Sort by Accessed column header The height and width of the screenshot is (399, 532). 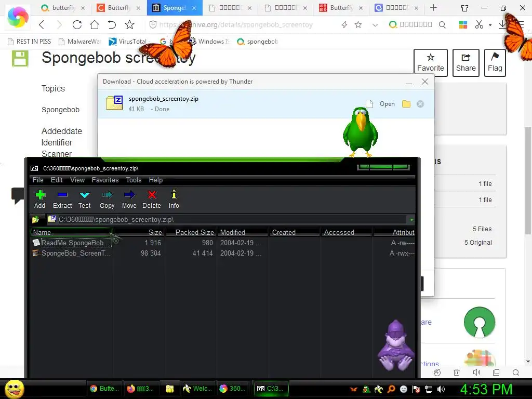tap(347, 232)
